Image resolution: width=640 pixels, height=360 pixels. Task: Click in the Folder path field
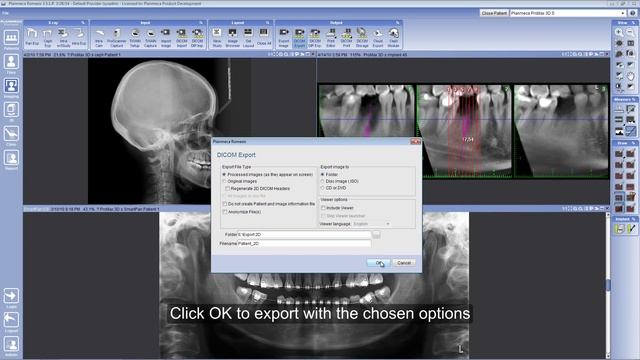click(304, 235)
